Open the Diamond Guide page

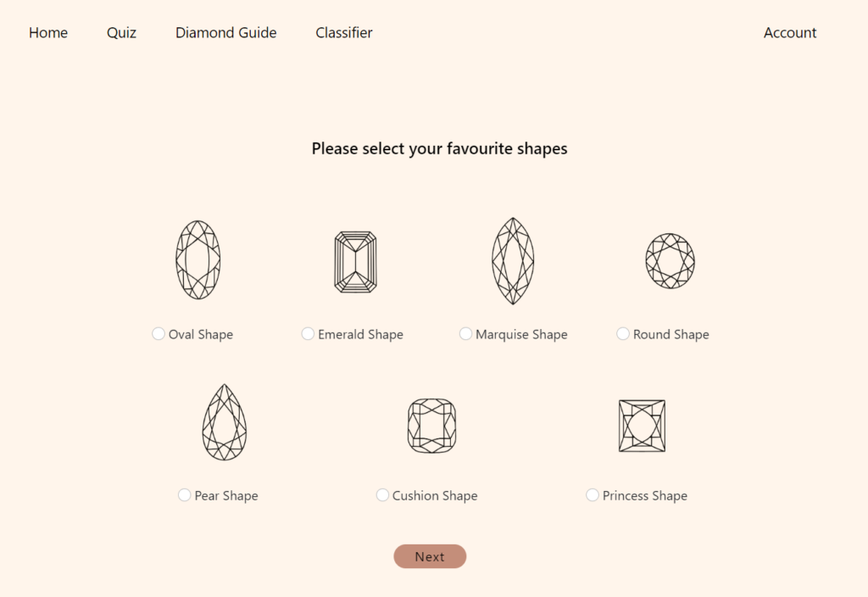pos(225,33)
